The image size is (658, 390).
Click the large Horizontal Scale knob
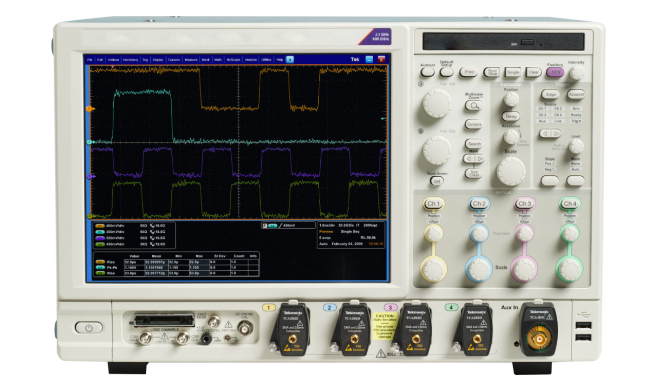click(511, 171)
